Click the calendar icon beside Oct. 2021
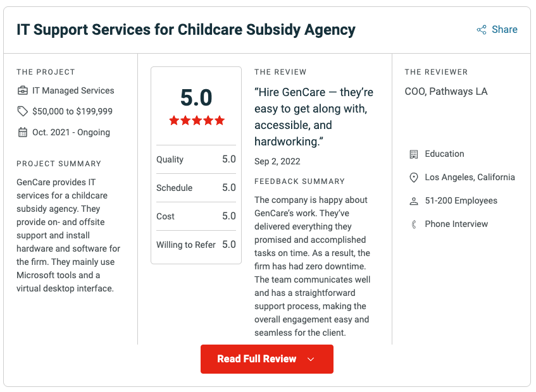Image resolution: width=536 pixels, height=392 pixels. point(23,132)
